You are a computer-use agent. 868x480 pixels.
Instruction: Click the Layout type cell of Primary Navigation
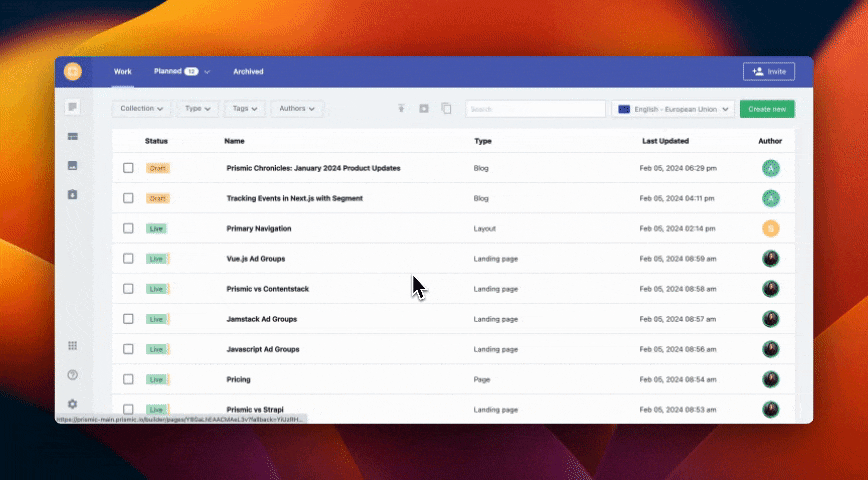point(484,228)
